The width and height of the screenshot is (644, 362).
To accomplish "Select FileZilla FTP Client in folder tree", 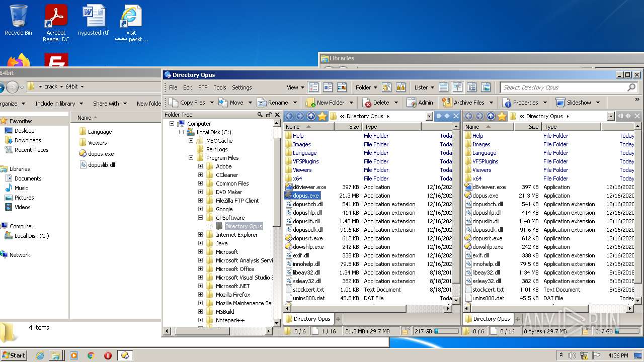I will (x=237, y=201).
